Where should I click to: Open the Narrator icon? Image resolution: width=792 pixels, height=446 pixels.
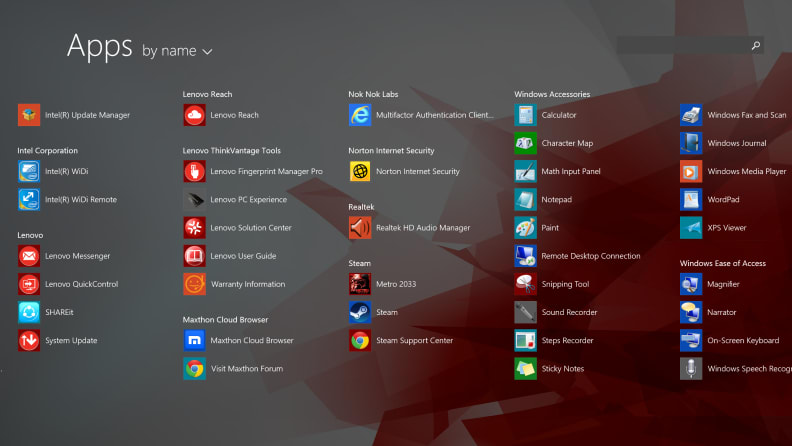click(x=691, y=312)
